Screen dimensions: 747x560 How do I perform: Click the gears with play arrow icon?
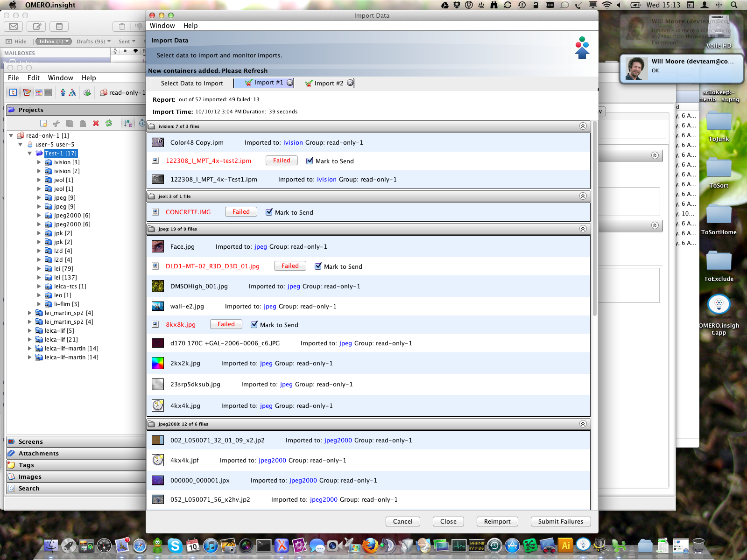point(87,92)
